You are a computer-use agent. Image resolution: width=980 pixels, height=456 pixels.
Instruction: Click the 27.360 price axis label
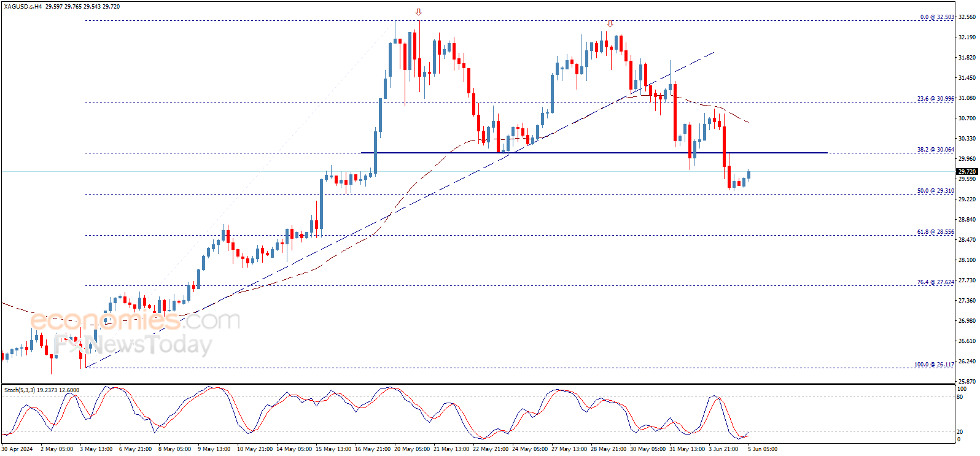click(x=966, y=301)
